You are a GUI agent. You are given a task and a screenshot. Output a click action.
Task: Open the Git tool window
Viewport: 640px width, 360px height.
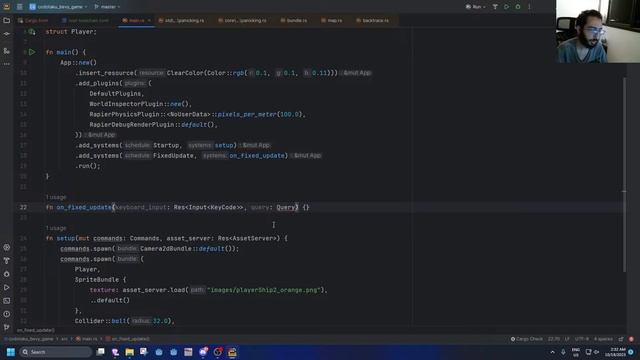(7, 327)
